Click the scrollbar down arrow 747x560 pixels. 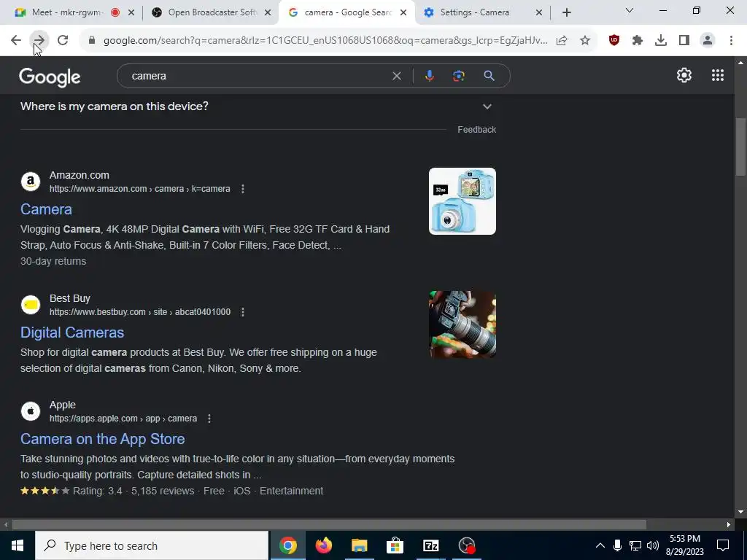click(740, 513)
